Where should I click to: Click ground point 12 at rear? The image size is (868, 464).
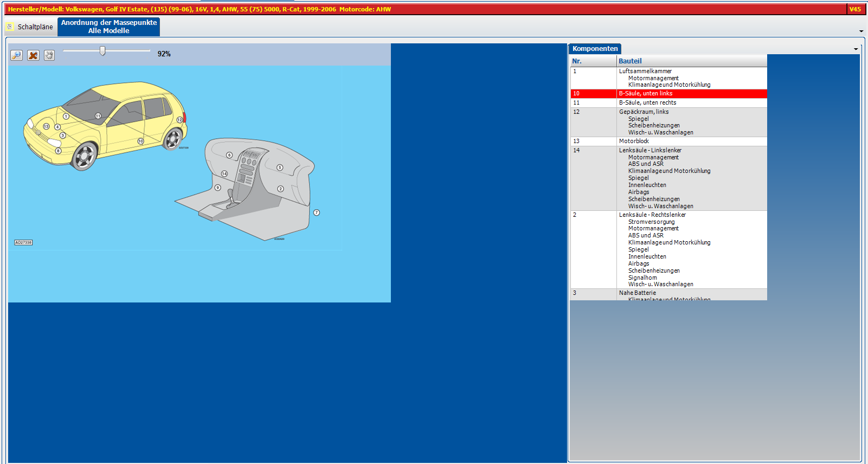179,120
